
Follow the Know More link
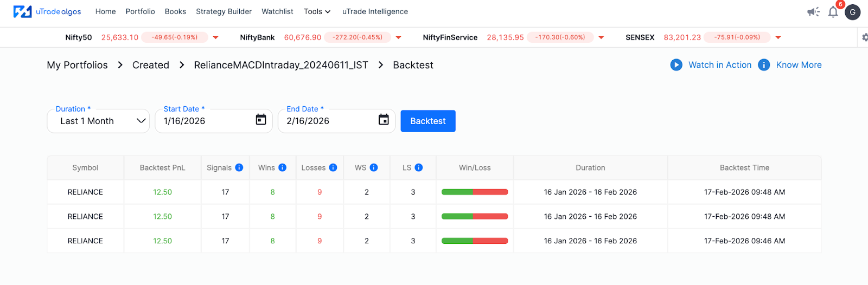click(x=799, y=65)
